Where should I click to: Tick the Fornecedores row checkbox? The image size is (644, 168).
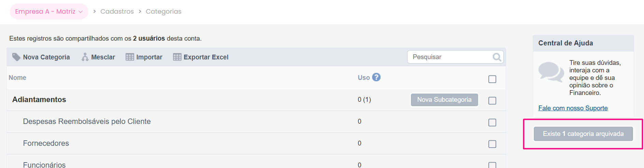coord(492,144)
